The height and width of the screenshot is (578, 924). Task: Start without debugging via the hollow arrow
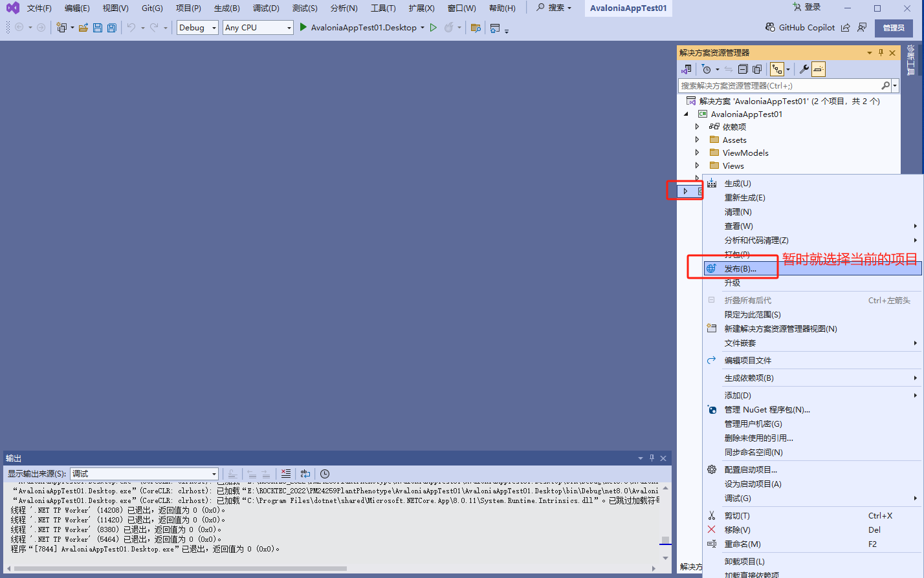[434, 28]
